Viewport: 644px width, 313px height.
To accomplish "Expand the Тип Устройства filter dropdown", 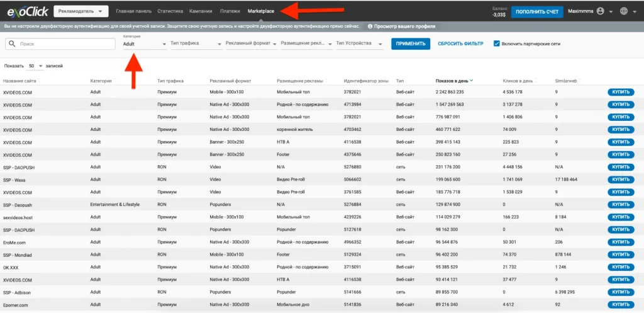I will (x=359, y=43).
